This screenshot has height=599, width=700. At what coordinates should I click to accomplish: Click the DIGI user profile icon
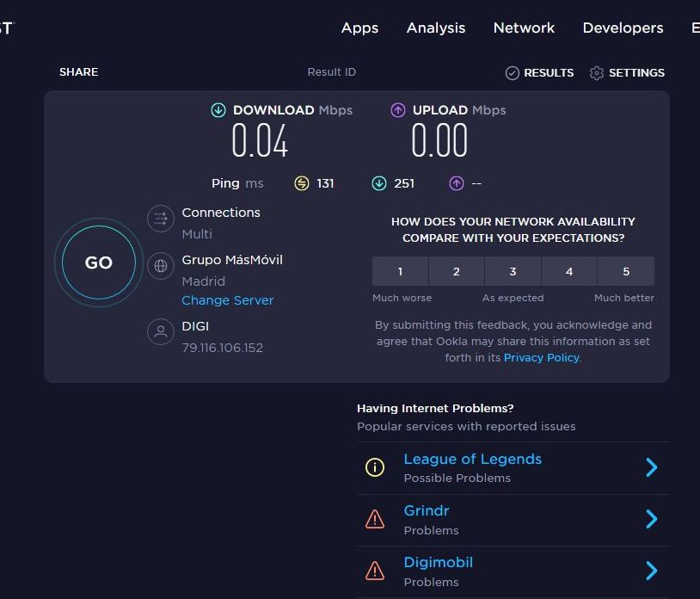coord(160,331)
